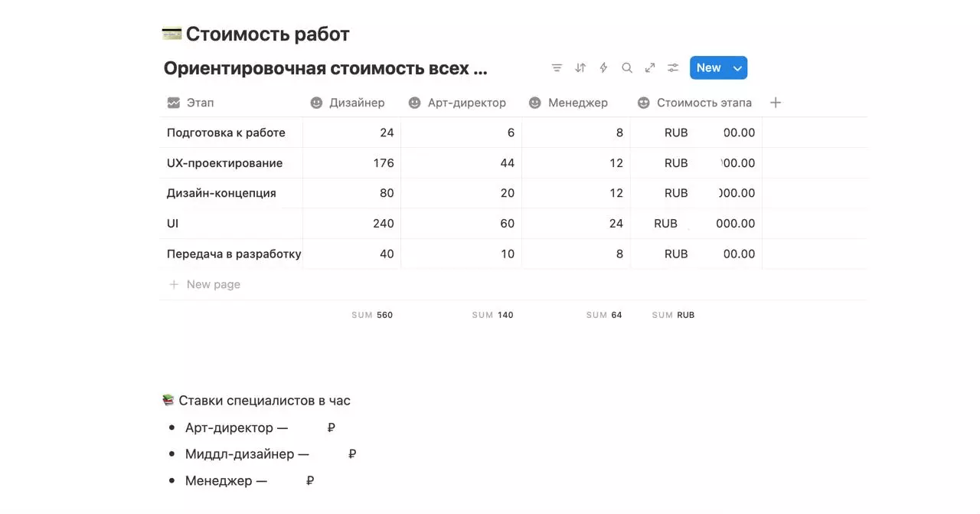The image size is (980, 514).
Task: Click the Менеджер rate bullet line
Action: pos(250,481)
